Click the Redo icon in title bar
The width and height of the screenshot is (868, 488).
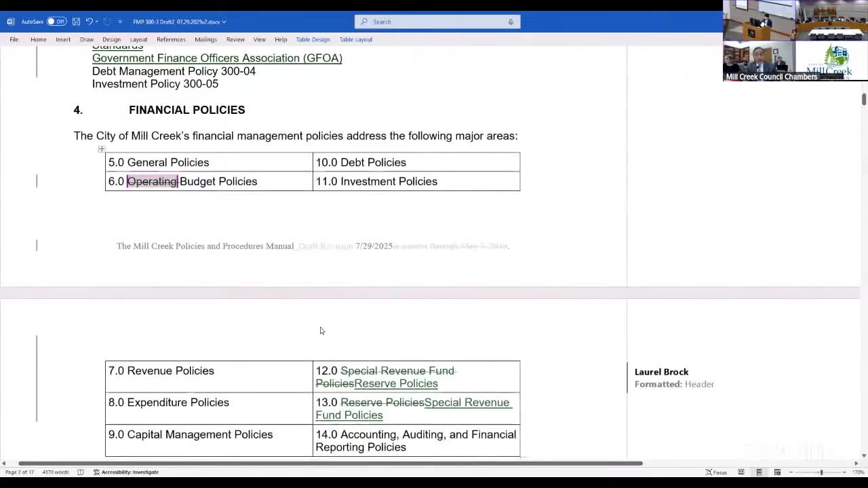pyautogui.click(x=107, y=22)
